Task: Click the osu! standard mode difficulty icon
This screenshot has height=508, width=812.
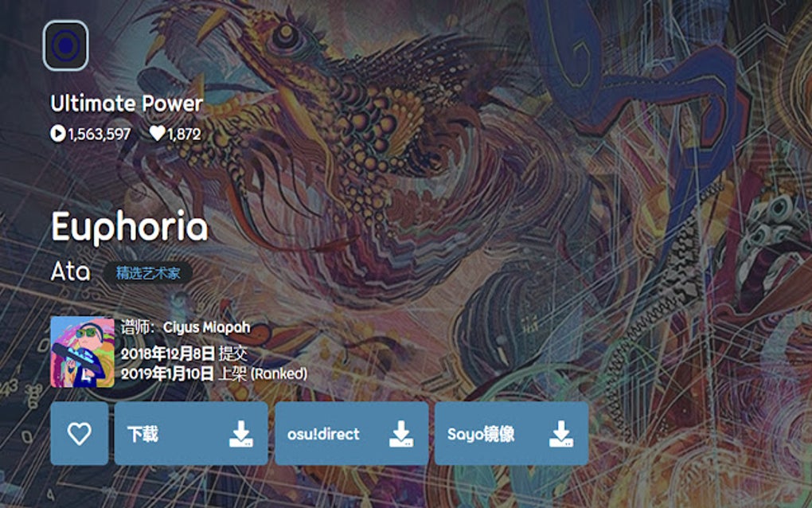Action: (x=66, y=45)
